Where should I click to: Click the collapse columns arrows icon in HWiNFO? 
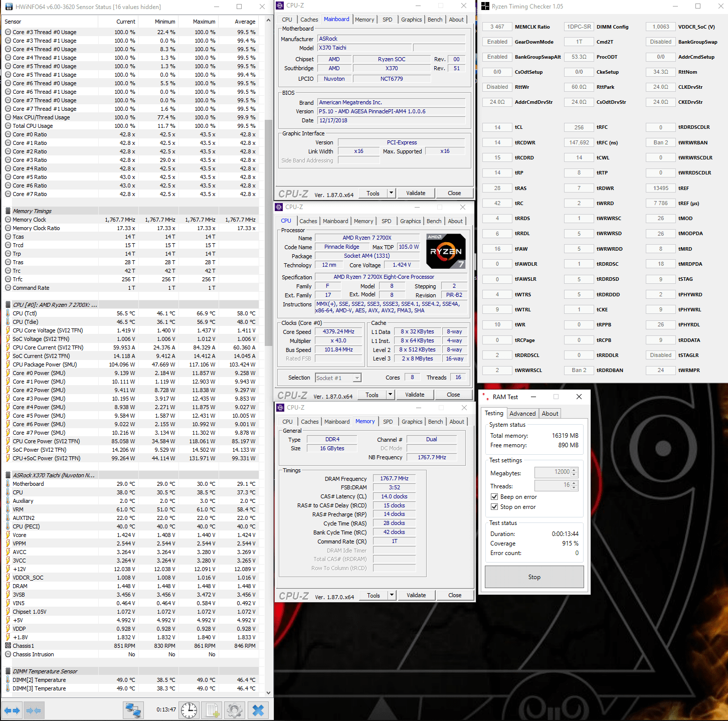33,710
